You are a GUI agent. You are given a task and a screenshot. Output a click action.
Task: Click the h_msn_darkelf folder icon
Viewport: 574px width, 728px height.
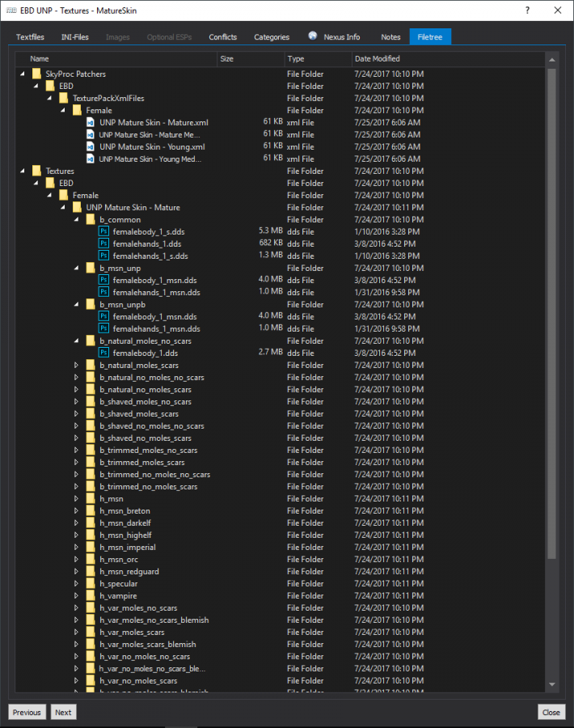[x=91, y=523]
